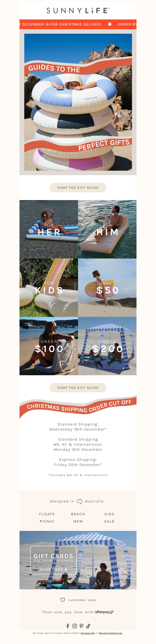
Task: Open the For Kids gift tile
Action: click(x=49, y=287)
